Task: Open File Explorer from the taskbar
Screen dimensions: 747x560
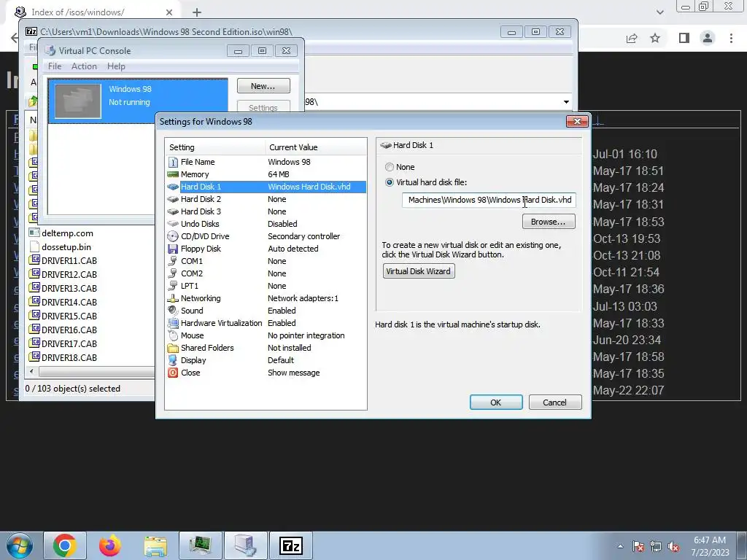Action: (155, 545)
